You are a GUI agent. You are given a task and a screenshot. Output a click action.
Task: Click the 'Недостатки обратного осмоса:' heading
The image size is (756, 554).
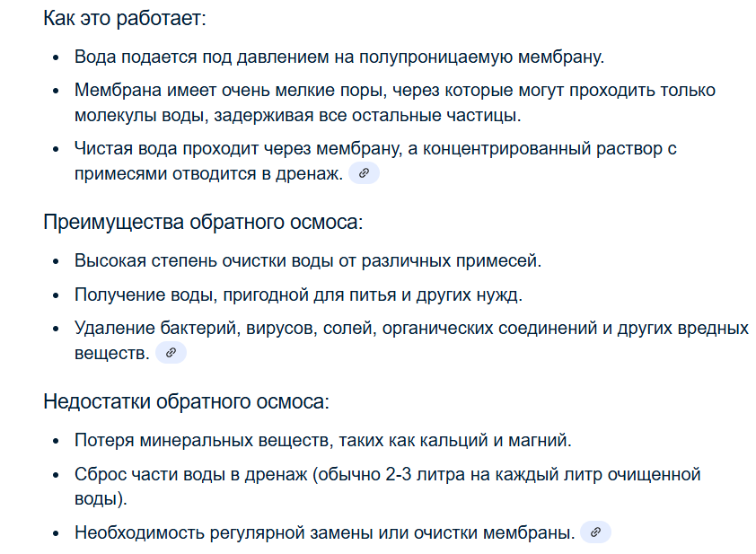pos(186,401)
